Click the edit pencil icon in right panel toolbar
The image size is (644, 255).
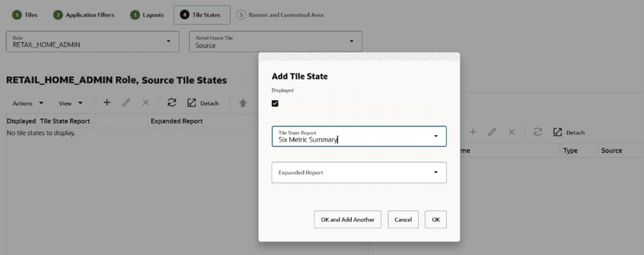tap(492, 132)
